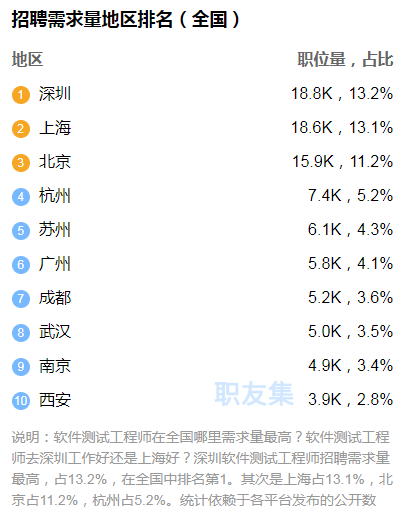Click the blue rank 10 badge

[x=21, y=401]
